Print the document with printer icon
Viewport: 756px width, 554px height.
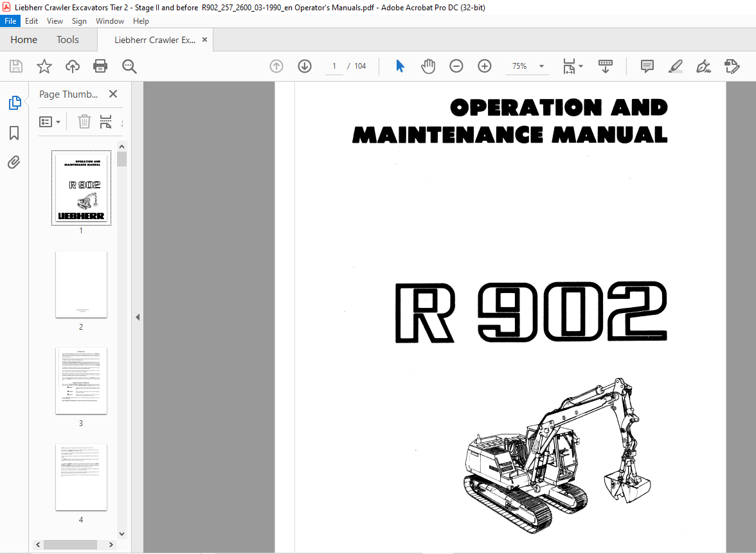point(100,66)
